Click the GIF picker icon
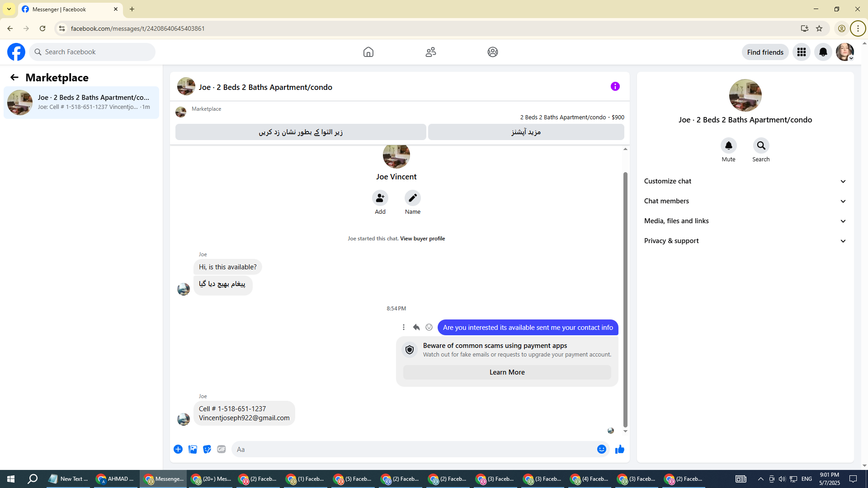868x488 pixels. [221, 449]
